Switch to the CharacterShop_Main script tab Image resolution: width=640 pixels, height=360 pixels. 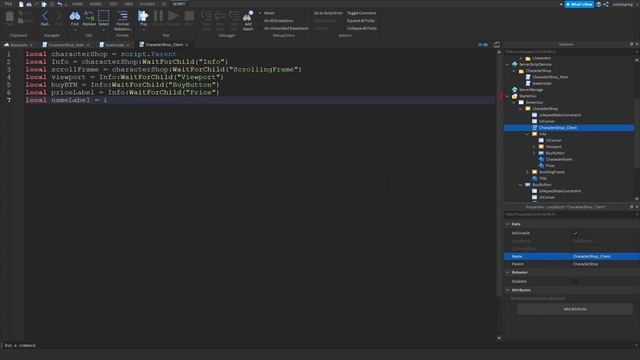point(66,44)
